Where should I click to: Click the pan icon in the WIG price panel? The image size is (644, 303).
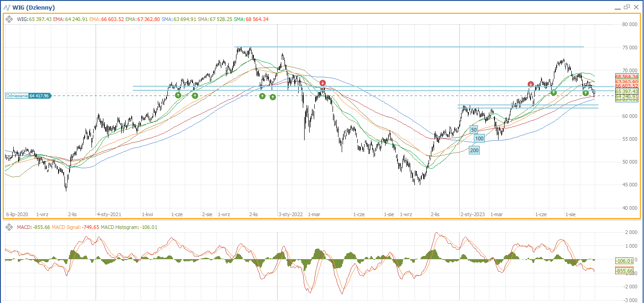pos(9,19)
